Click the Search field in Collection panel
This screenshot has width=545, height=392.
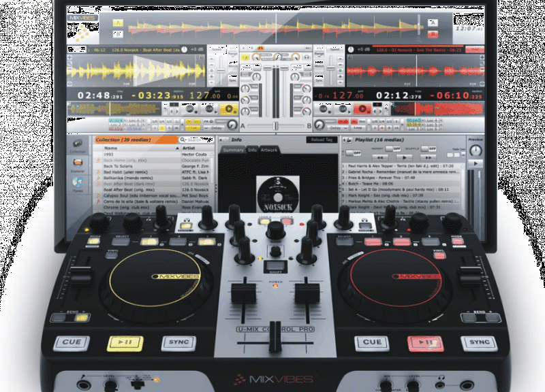[x=198, y=140]
